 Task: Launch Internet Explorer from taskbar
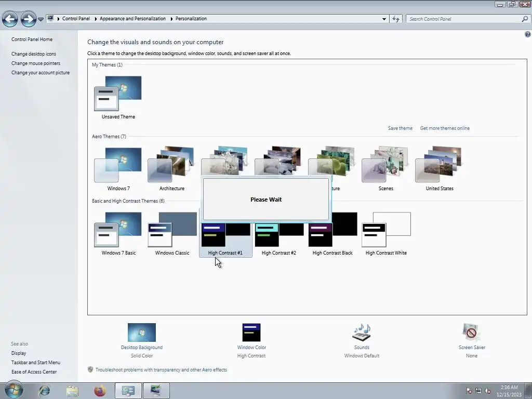(44, 391)
